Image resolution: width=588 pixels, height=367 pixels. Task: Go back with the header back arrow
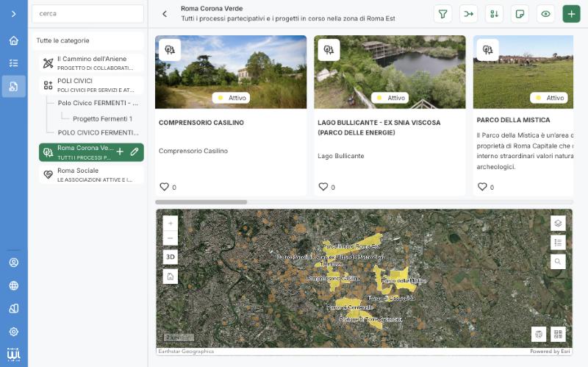(x=165, y=14)
